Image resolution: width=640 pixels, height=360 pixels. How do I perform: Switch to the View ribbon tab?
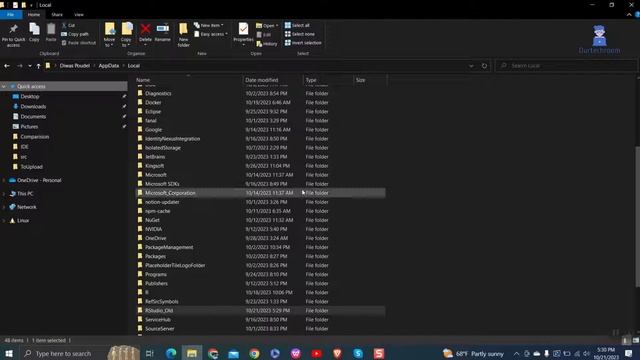coord(79,15)
